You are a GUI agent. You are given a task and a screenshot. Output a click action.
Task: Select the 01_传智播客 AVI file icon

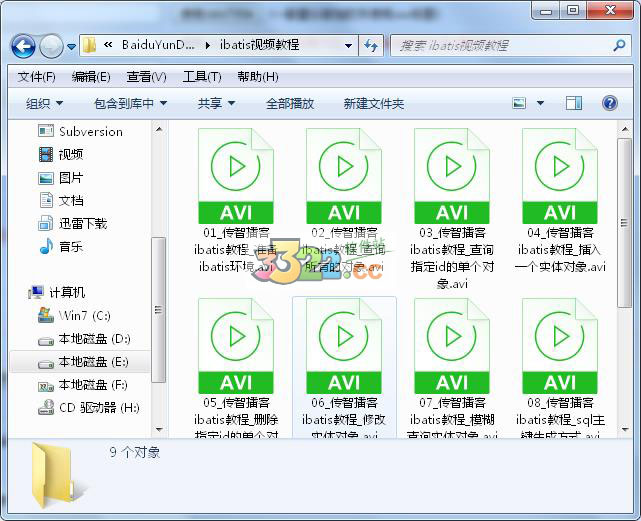point(236,176)
